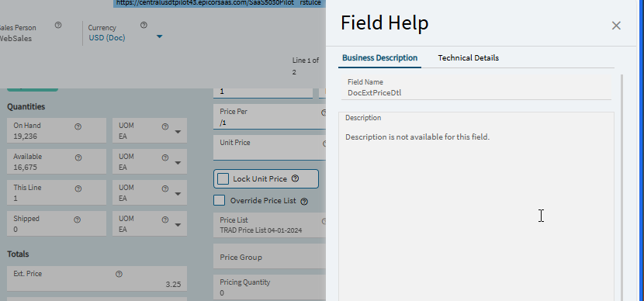Screen dimensions: 644x301
Task: Check the Override Price List box
Action: (220, 200)
